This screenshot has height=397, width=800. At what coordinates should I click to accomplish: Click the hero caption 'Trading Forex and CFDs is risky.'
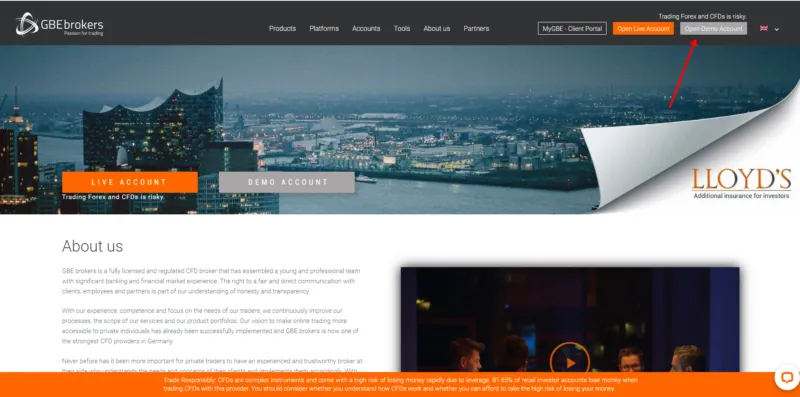[113, 196]
